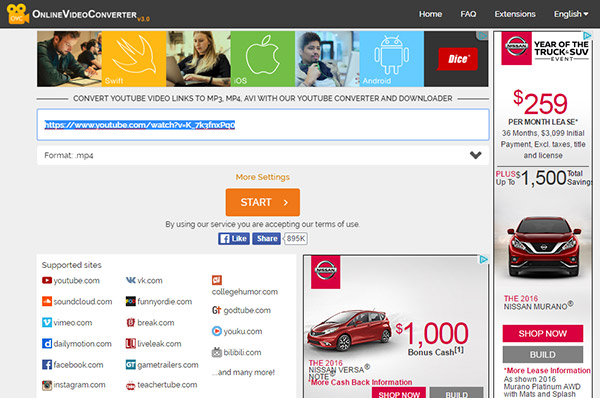Click the Facebook Like button
This screenshot has width=600, height=398.
234,238
